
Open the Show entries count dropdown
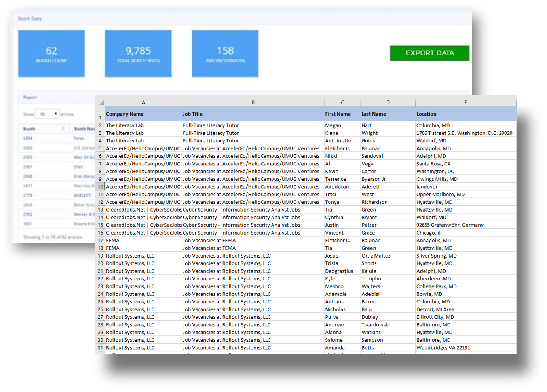(x=47, y=114)
